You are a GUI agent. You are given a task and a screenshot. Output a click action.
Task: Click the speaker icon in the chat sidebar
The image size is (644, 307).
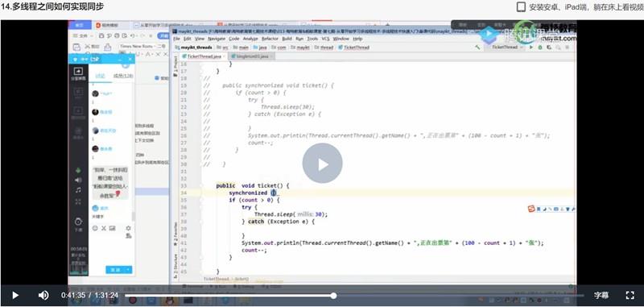(x=78, y=180)
